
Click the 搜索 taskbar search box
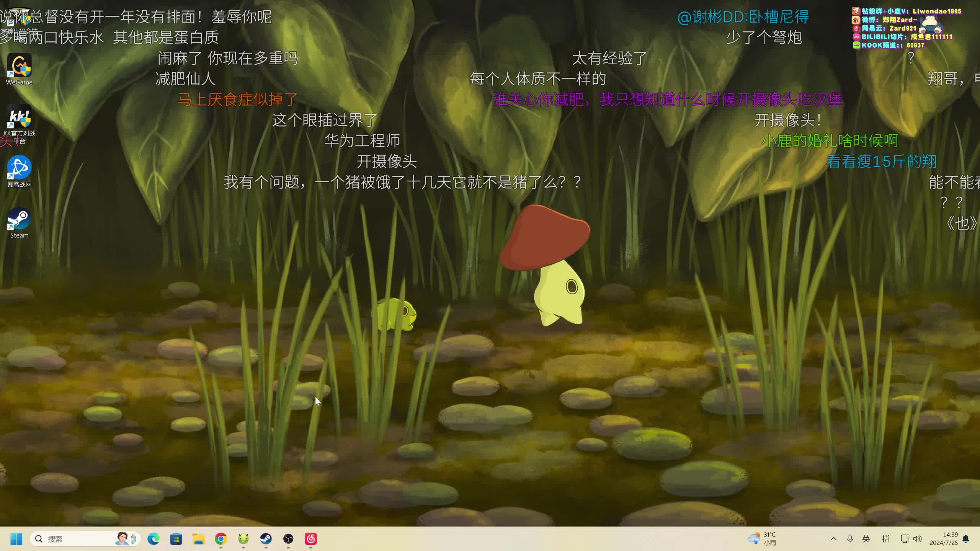77,539
